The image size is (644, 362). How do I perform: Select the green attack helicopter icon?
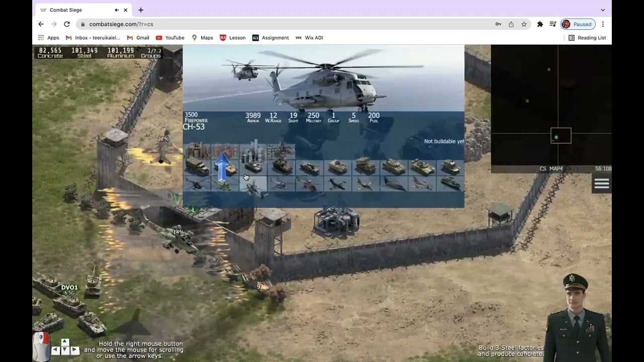tap(225, 185)
